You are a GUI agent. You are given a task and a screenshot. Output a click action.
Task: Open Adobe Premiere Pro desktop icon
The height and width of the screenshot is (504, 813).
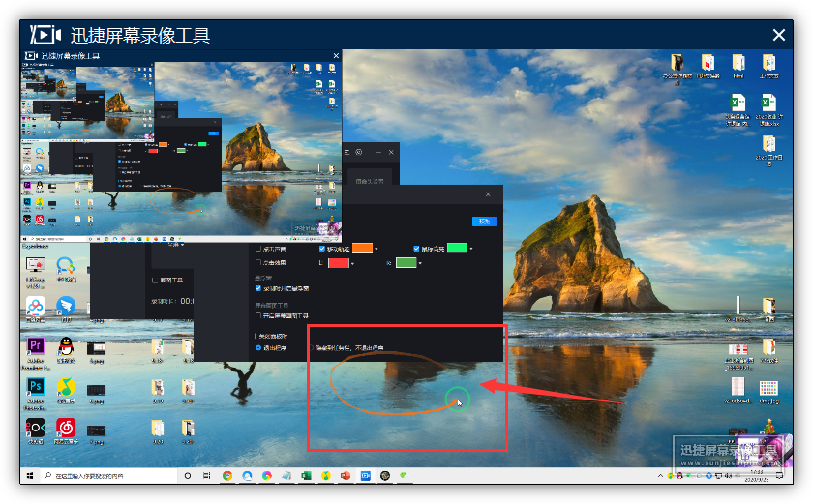pyautogui.click(x=35, y=346)
